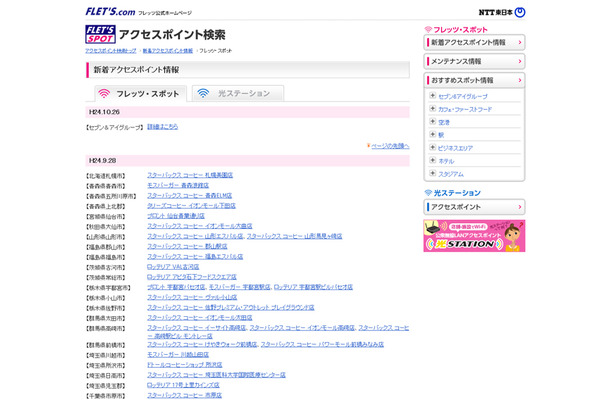Open the 詳細はこちら link for セブン&アイグループ
This screenshot has height=400, width=610.
(x=163, y=126)
